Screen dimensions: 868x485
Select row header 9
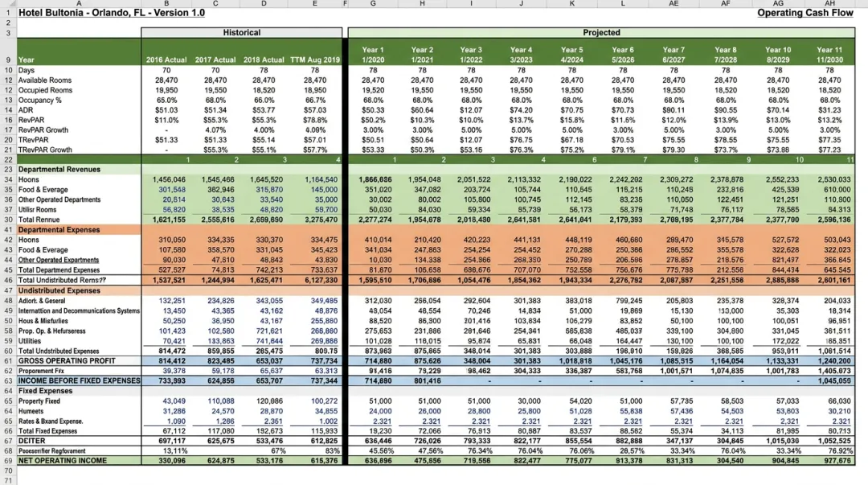(x=8, y=60)
